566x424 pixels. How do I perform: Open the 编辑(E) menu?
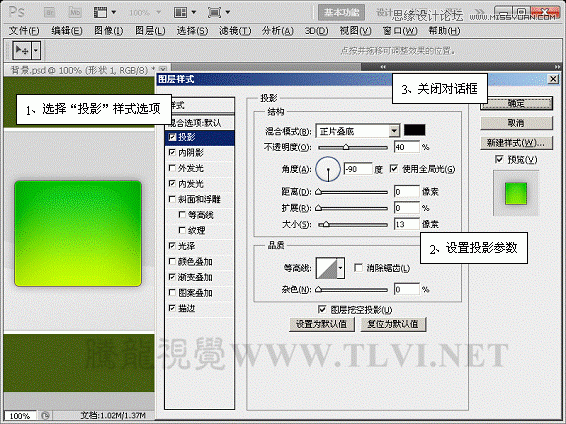pyautogui.click(x=66, y=31)
